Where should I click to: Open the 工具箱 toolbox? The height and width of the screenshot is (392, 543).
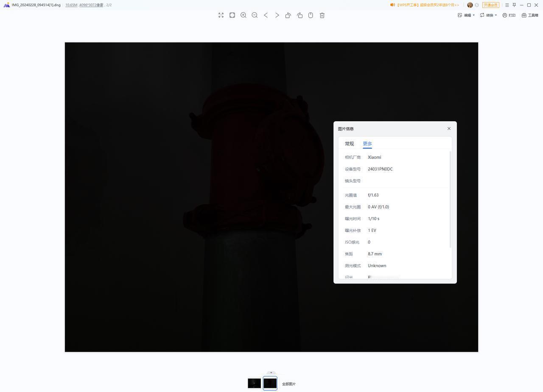tap(530, 15)
